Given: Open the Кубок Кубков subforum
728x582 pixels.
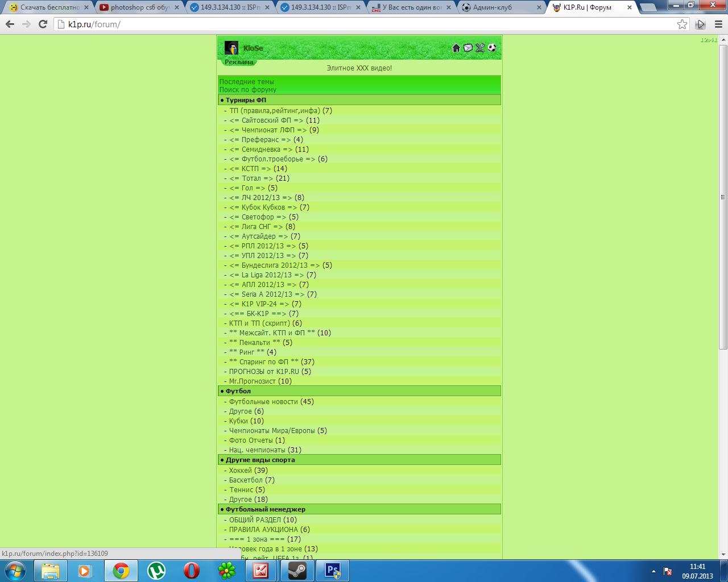Looking at the screenshot, I should point(264,207).
